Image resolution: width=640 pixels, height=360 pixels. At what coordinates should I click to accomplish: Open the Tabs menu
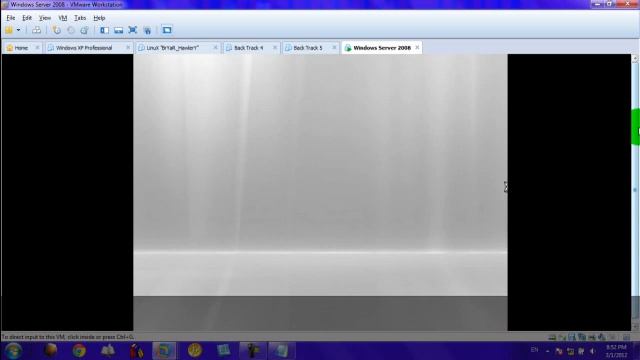[x=80, y=18]
